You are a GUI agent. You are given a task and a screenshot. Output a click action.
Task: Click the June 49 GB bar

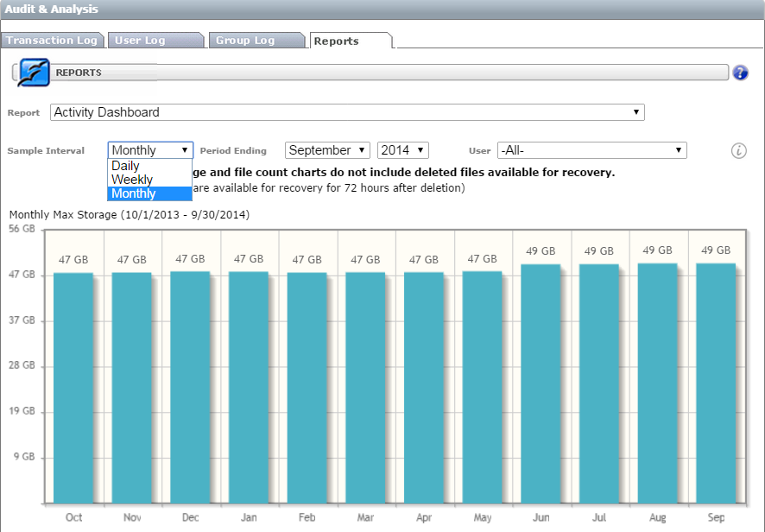[x=541, y=384]
